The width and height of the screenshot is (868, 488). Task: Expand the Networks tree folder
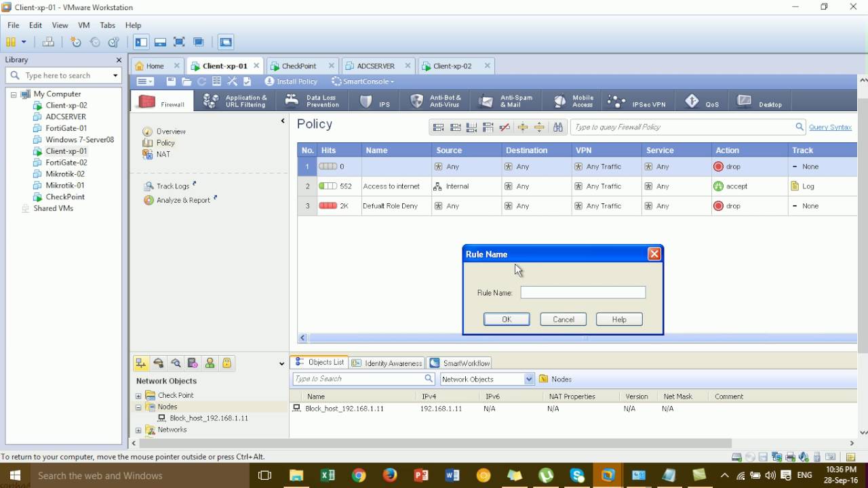[x=138, y=430]
